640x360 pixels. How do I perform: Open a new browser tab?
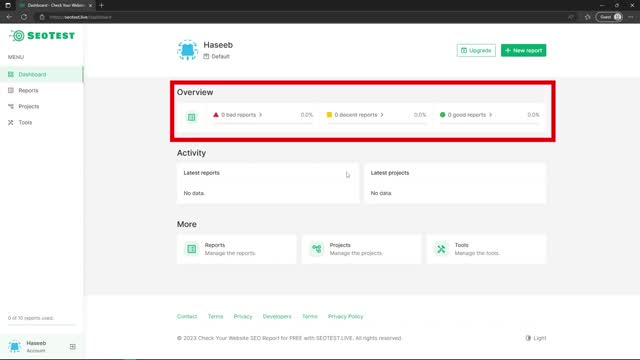tap(101, 5)
